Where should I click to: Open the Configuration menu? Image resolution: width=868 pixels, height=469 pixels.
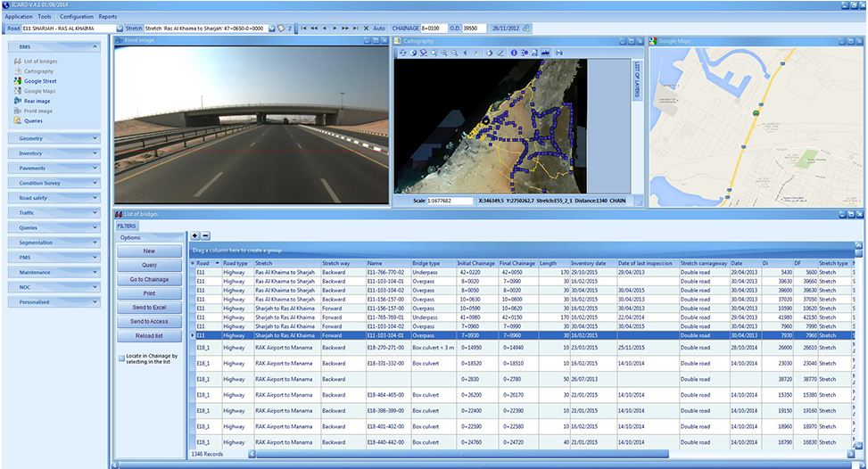(76, 16)
